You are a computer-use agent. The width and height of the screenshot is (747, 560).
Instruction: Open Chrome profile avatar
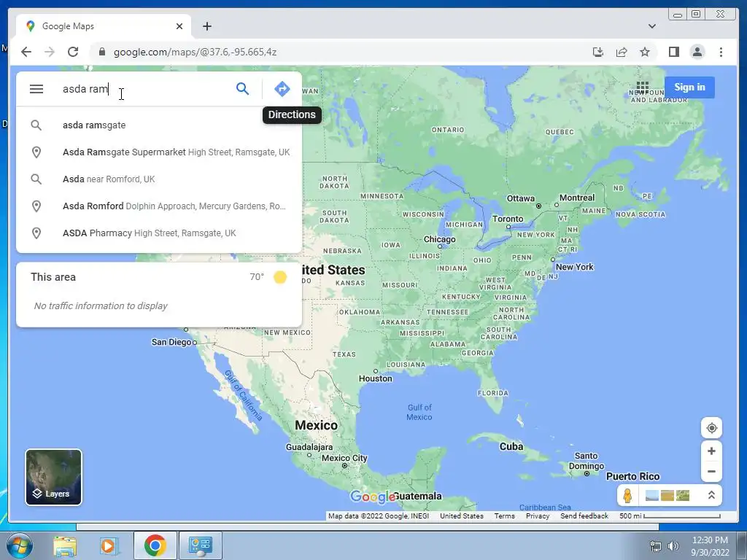pyautogui.click(x=697, y=52)
